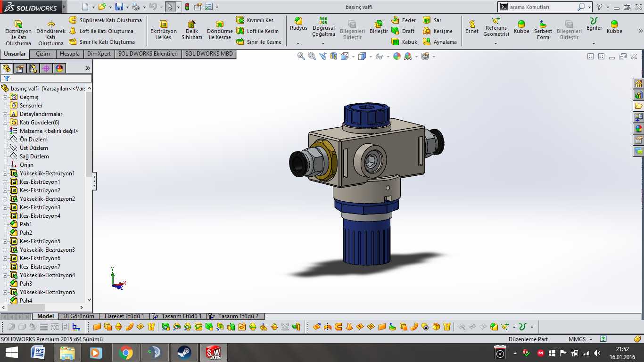
Task: Click the MMGS unit system button
Action: (x=577, y=339)
